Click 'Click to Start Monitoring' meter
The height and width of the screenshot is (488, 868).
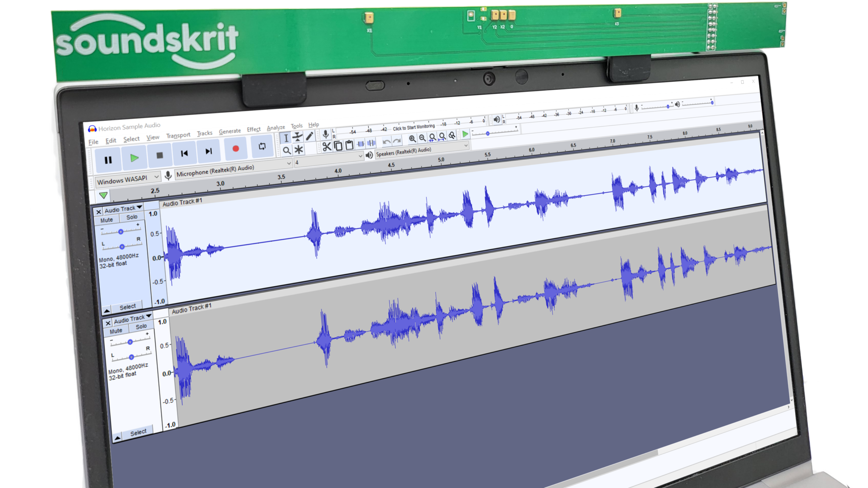(x=413, y=127)
